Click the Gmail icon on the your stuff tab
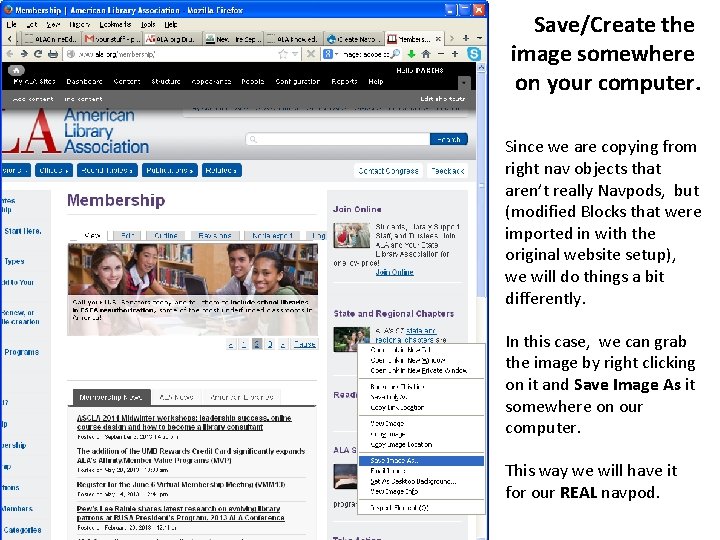Viewport: 720px width, 540px height. (x=90, y=39)
